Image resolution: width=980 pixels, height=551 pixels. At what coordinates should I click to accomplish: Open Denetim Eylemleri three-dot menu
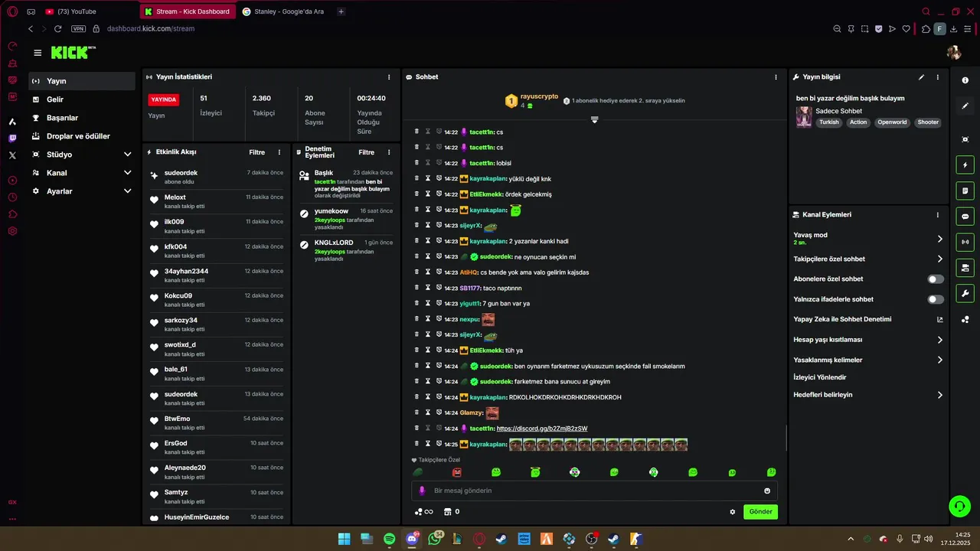pos(389,152)
